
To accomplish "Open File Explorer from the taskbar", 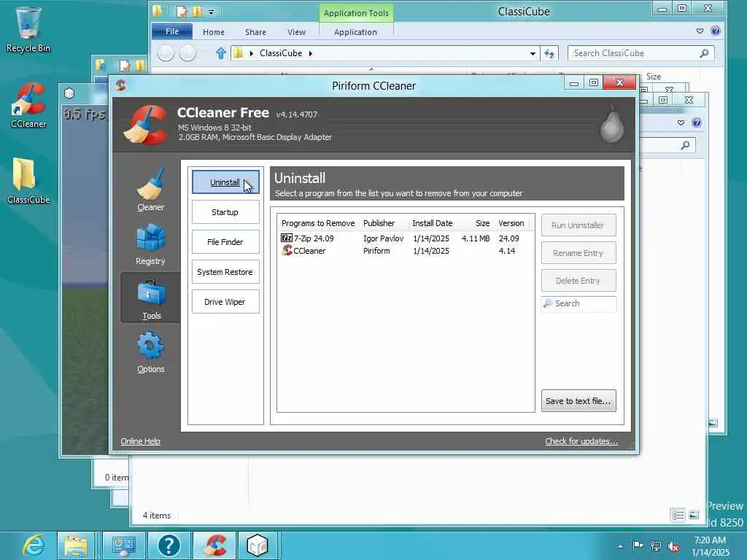I will [x=76, y=545].
